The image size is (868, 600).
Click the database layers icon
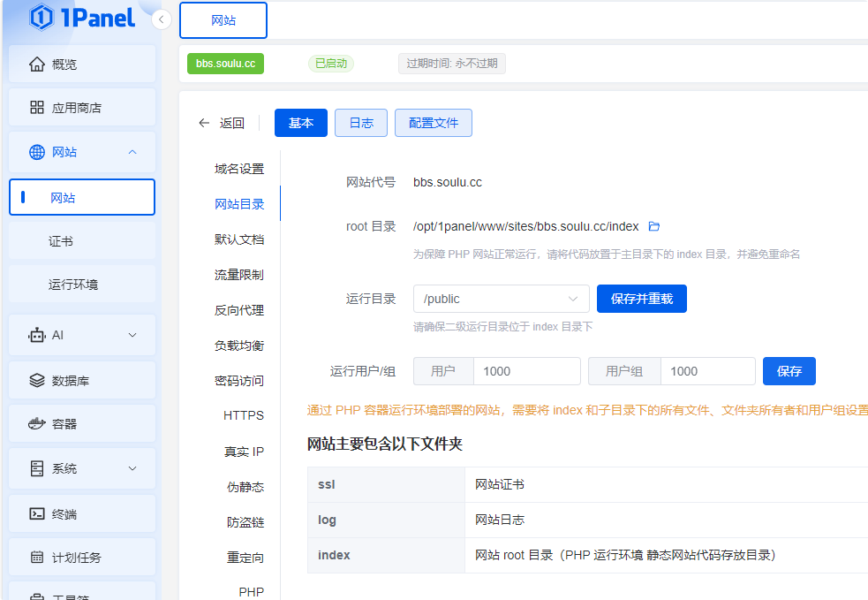click(x=37, y=381)
